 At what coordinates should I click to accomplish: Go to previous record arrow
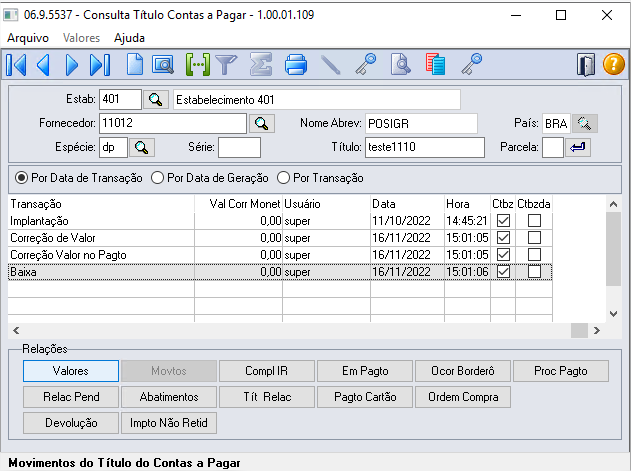43,64
